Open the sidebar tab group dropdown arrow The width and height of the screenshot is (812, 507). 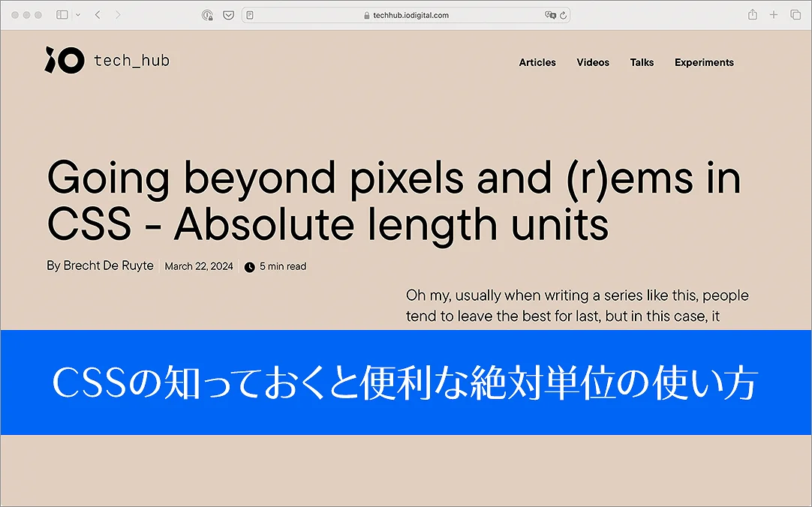78,15
